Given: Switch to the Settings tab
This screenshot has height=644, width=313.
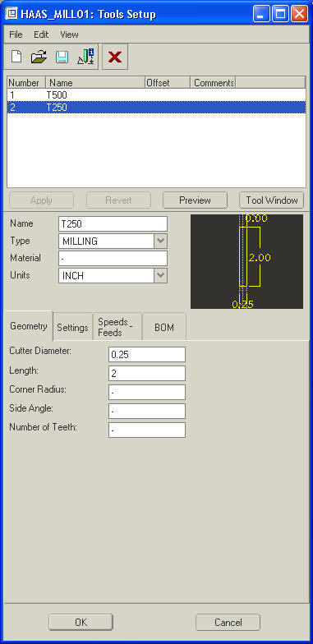Looking at the screenshot, I should (72, 327).
